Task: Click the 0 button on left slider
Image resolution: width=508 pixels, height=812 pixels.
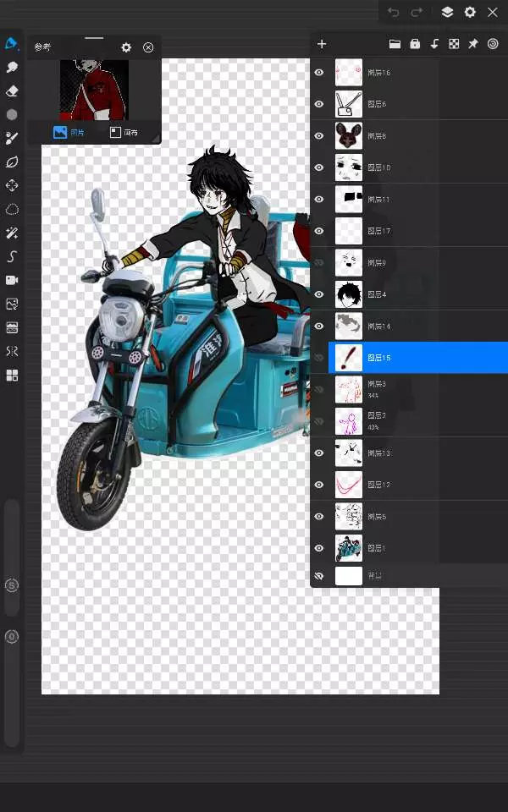Action: pos(11,636)
